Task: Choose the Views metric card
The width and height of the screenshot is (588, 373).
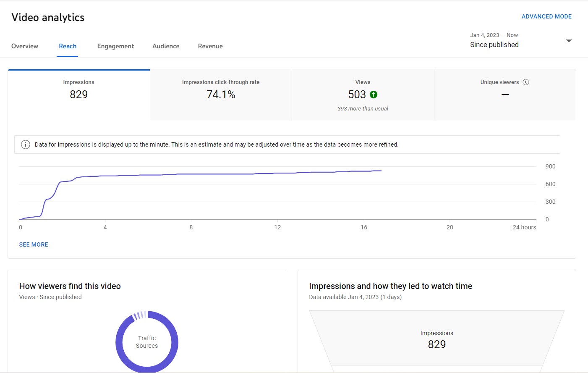Action: (363, 95)
